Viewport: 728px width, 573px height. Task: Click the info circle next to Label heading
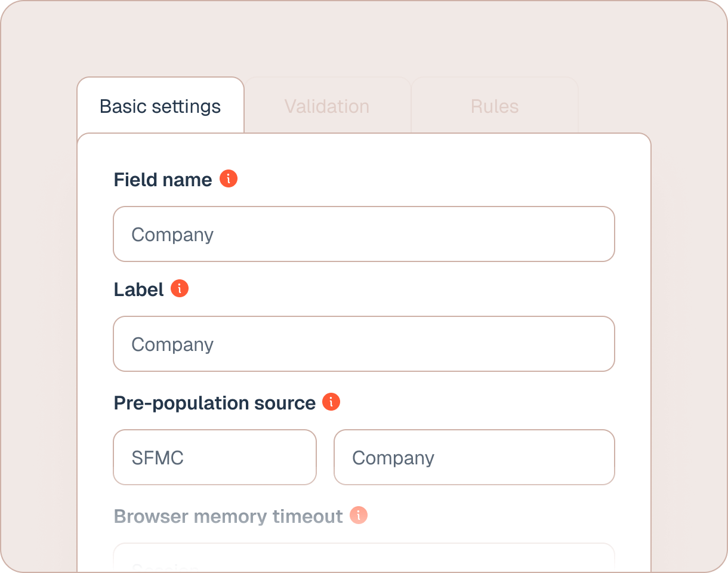coord(181,288)
